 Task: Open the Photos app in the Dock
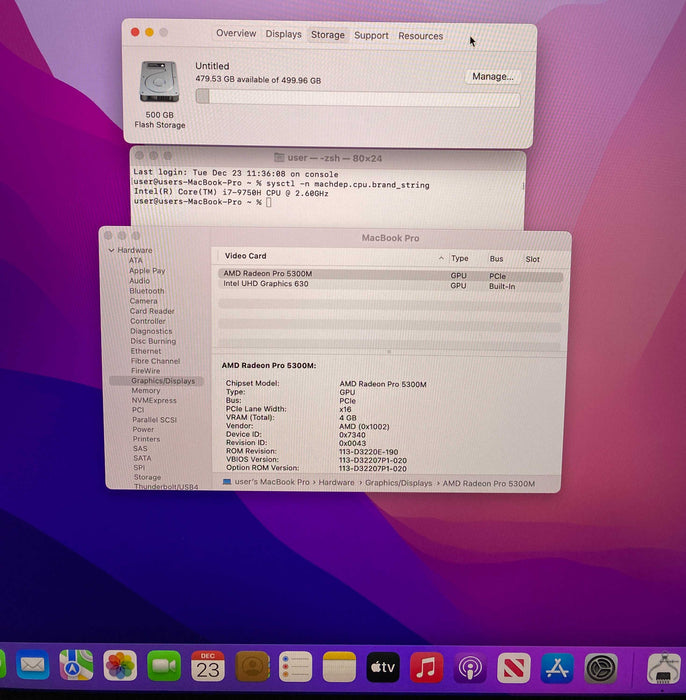tap(120, 666)
